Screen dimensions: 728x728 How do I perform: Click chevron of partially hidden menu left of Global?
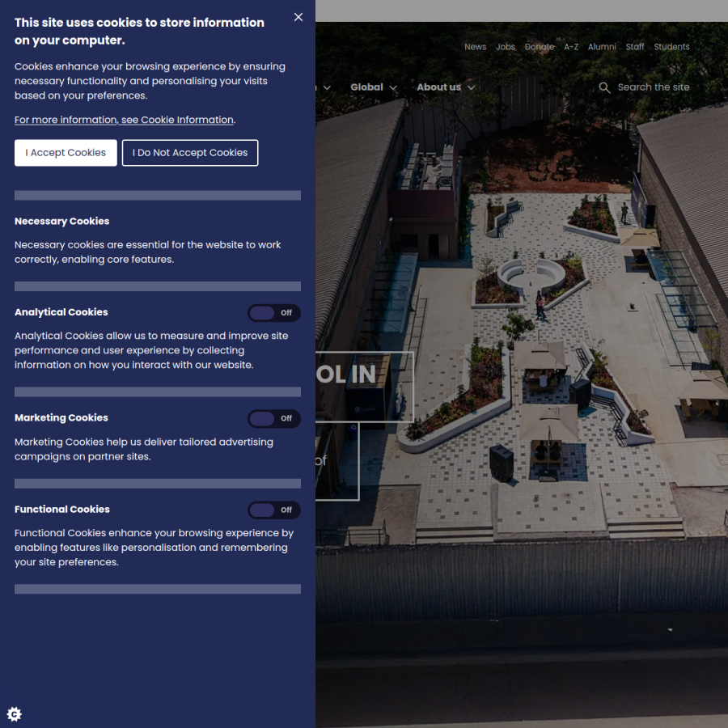click(x=327, y=87)
